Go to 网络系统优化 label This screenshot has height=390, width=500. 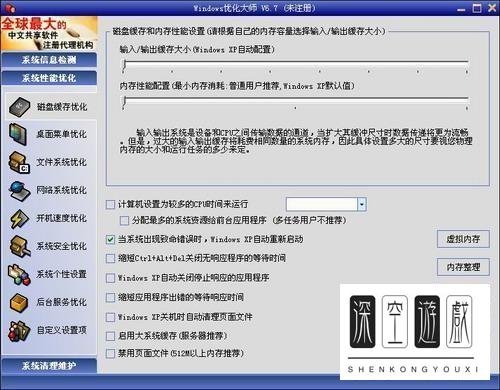(62, 190)
